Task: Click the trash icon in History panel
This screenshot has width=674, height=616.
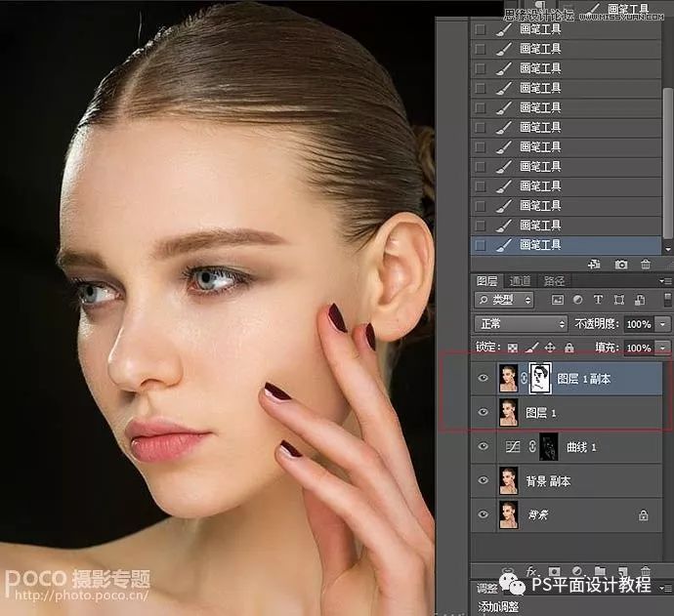Action: pos(645,265)
